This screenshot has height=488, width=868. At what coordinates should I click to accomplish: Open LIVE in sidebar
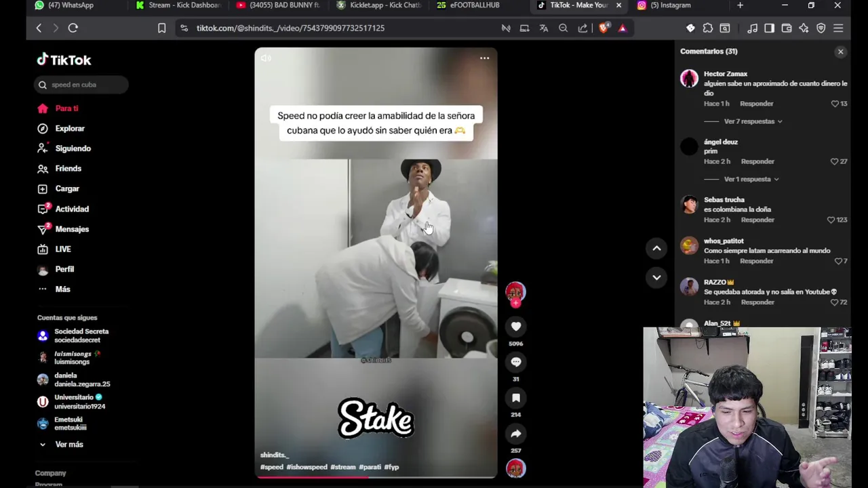(x=62, y=249)
